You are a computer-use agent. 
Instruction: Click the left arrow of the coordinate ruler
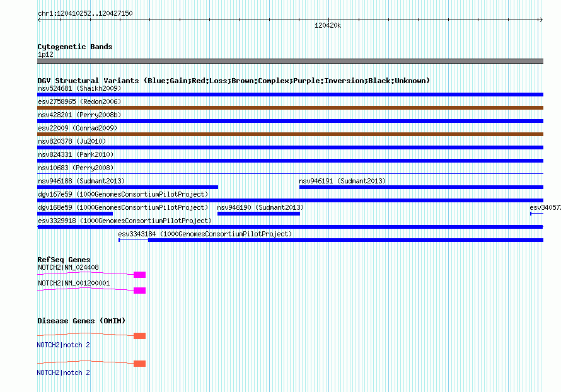pos(39,20)
